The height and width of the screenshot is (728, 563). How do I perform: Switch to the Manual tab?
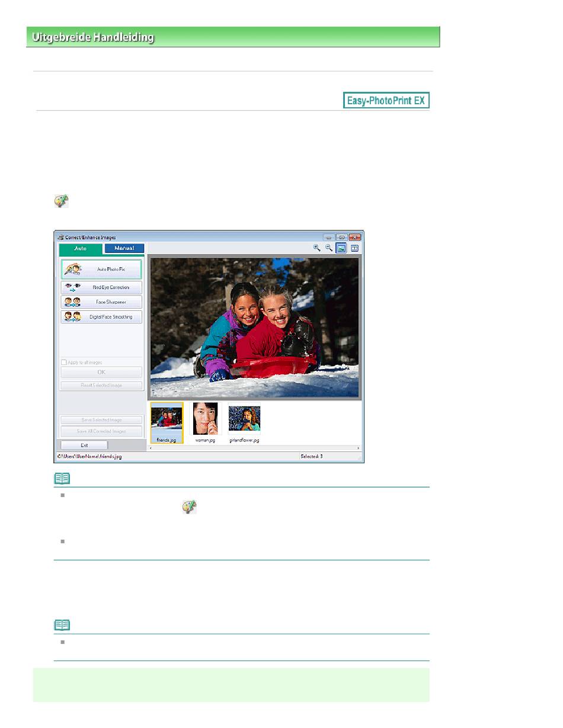click(x=124, y=249)
